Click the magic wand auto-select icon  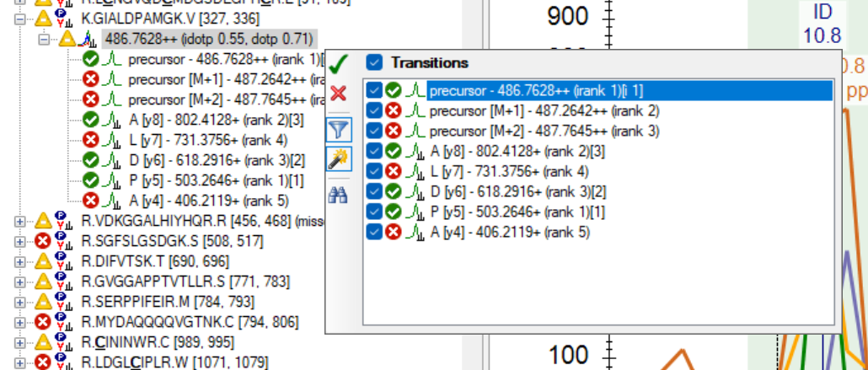click(339, 159)
